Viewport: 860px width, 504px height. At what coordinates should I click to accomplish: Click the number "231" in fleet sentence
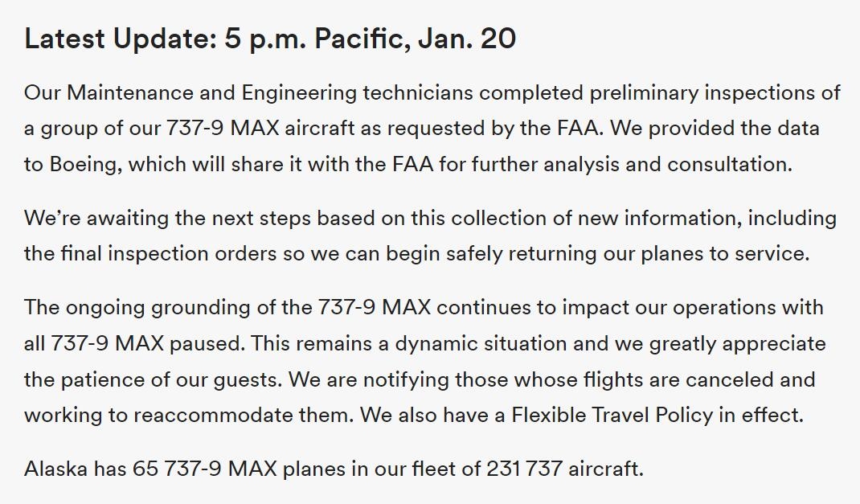504,469
